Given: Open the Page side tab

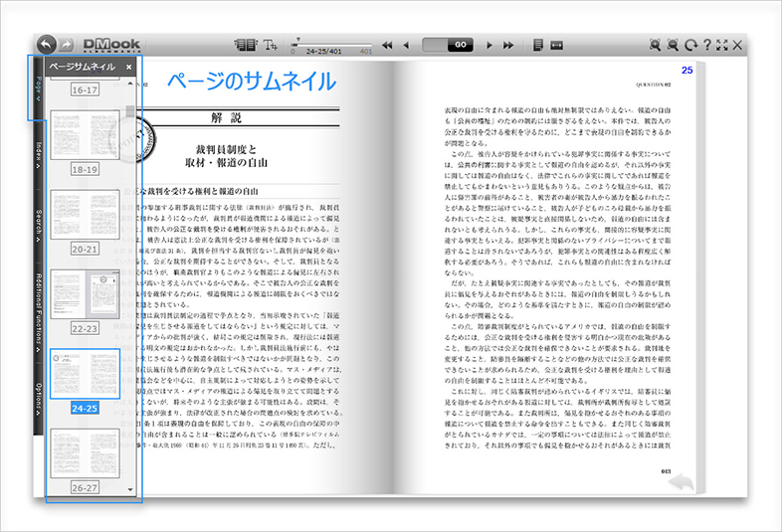Looking at the screenshot, I should click(39, 89).
